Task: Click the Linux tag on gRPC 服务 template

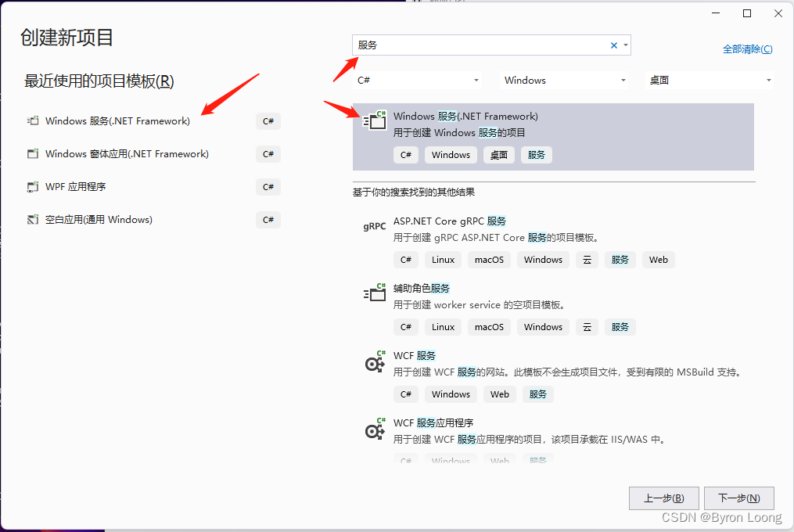Action: click(x=443, y=260)
